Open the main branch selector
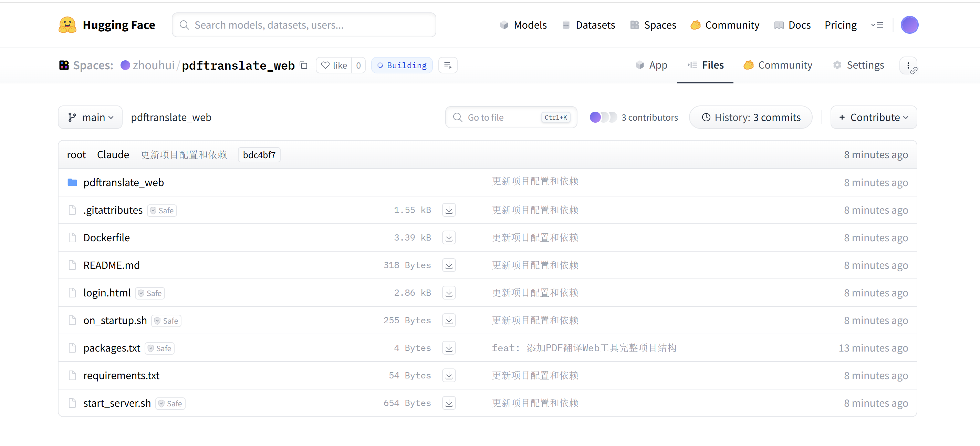This screenshot has height=446, width=980. click(90, 117)
